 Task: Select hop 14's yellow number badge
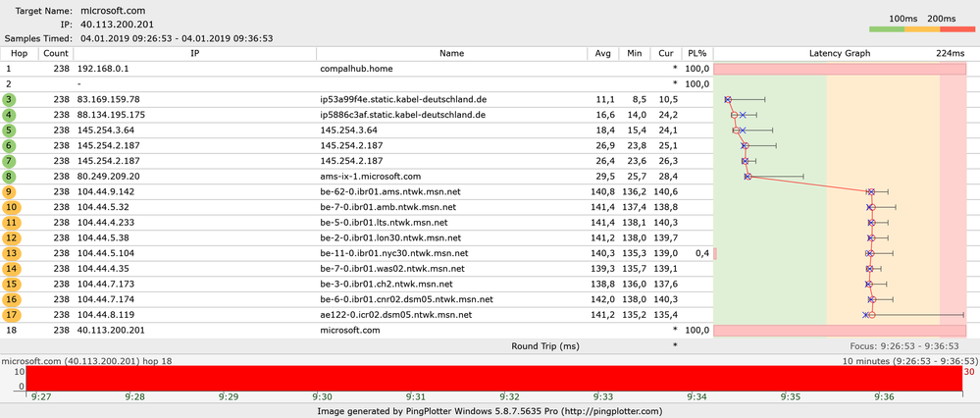(x=12, y=269)
